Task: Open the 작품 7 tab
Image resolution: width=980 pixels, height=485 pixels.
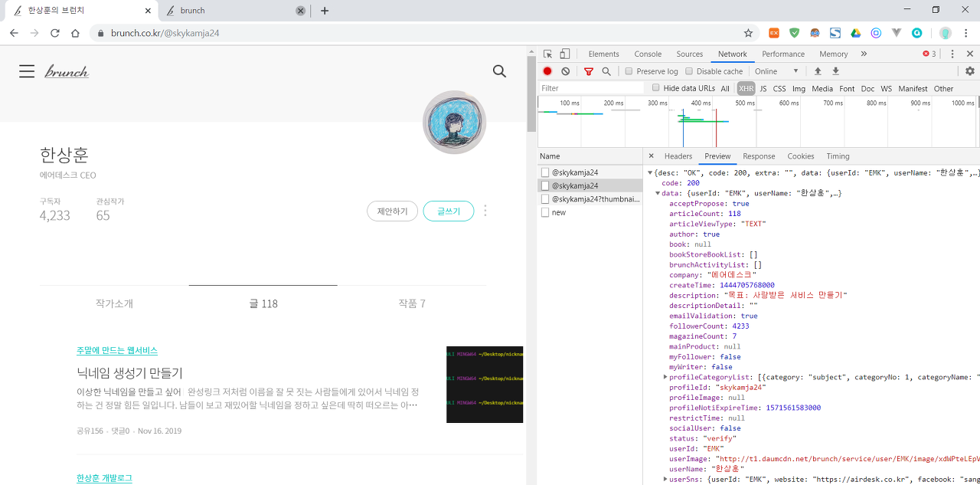Action: (x=412, y=303)
